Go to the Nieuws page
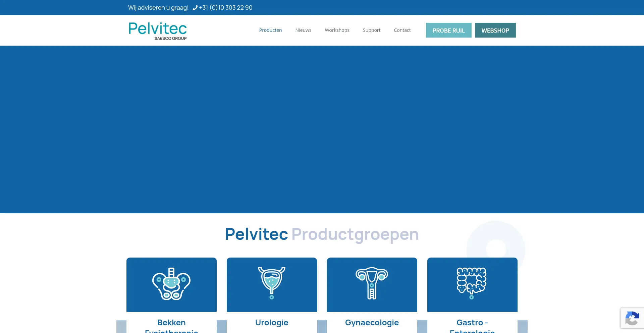Image resolution: width=644 pixels, height=333 pixels. click(303, 30)
